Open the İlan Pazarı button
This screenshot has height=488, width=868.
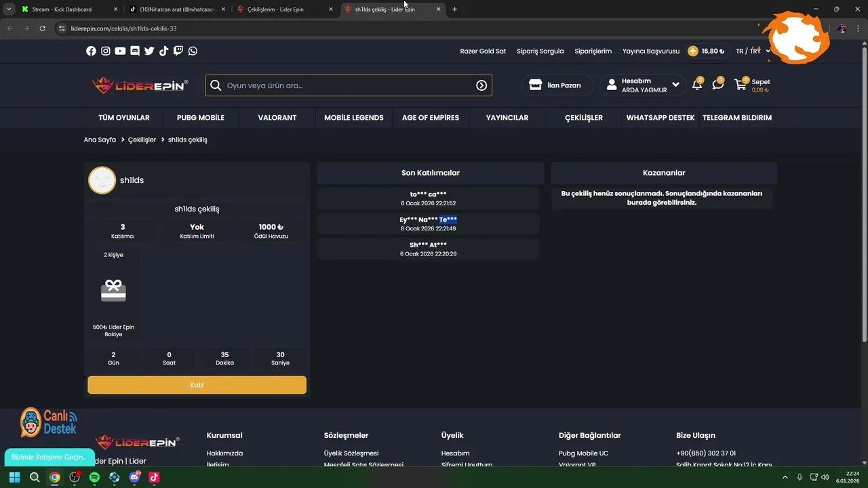[x=556, y=85]
